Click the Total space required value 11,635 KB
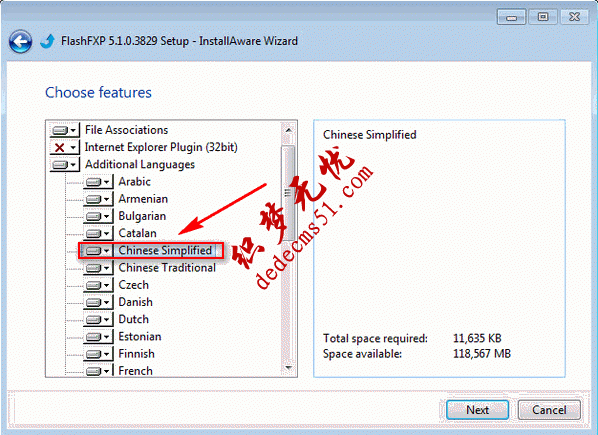Image resolution: width=598 pixels, height=435 pixels. click(477, 338)
